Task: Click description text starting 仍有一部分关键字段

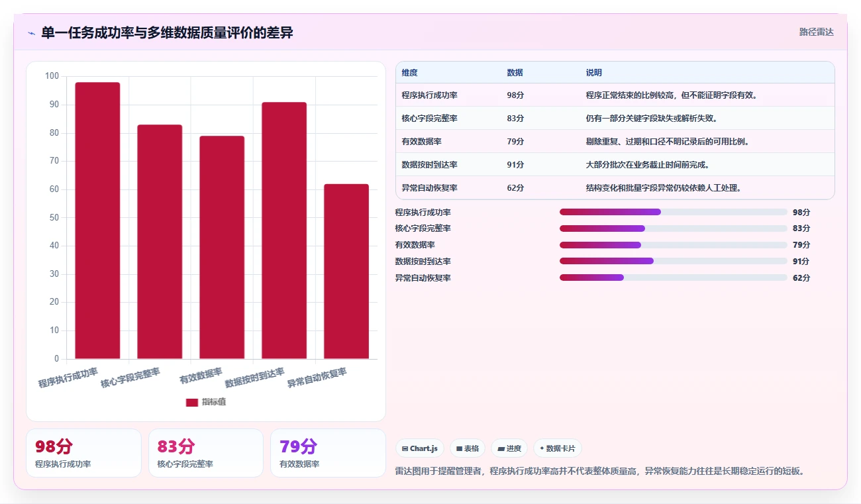Action: (x=652, y=119)
